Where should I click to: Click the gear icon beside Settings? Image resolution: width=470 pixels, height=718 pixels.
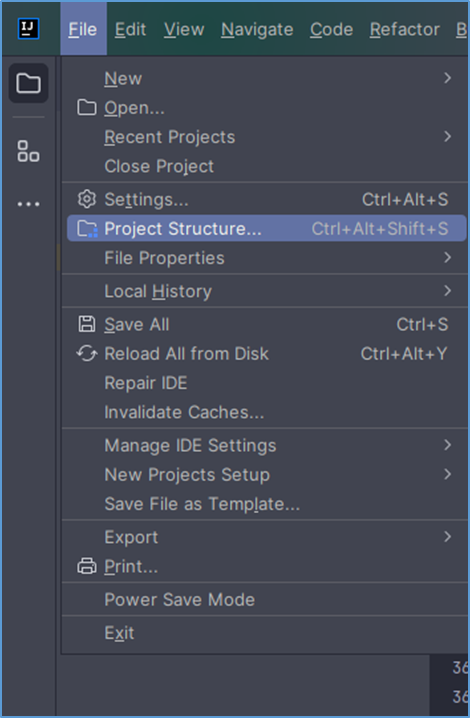[87, 199]
